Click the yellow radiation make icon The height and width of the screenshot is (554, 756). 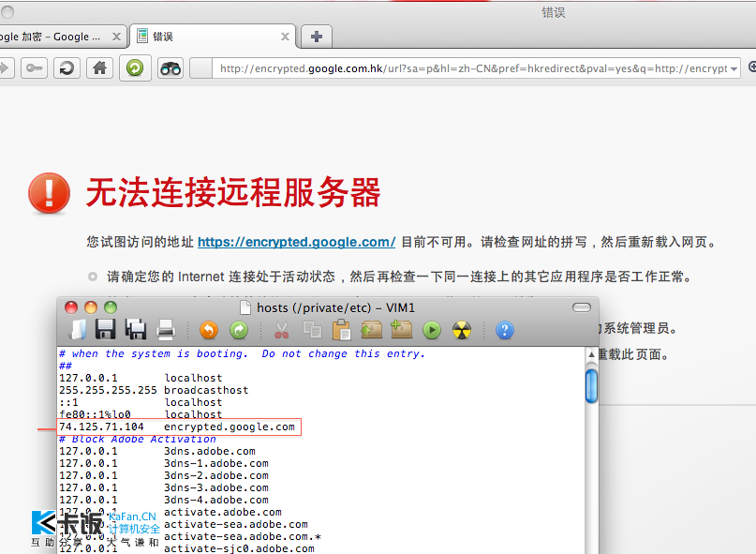coord(462,330)
